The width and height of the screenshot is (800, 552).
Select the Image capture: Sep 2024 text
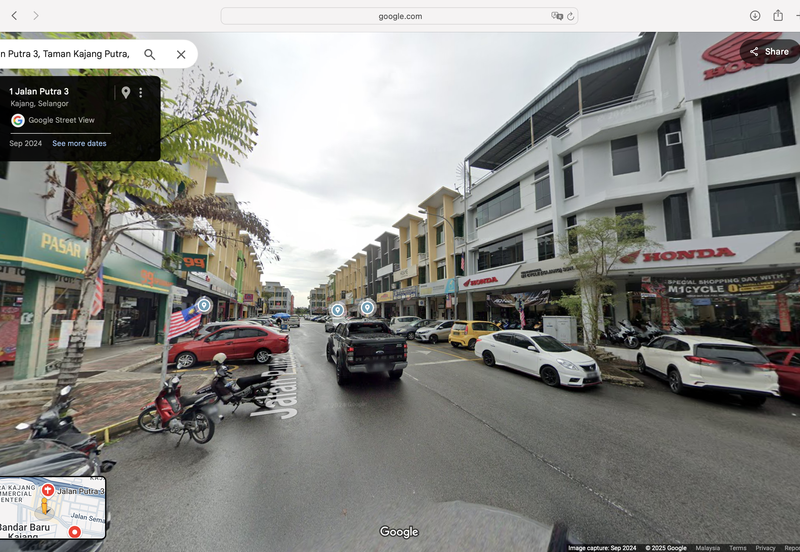click(602, 548)
